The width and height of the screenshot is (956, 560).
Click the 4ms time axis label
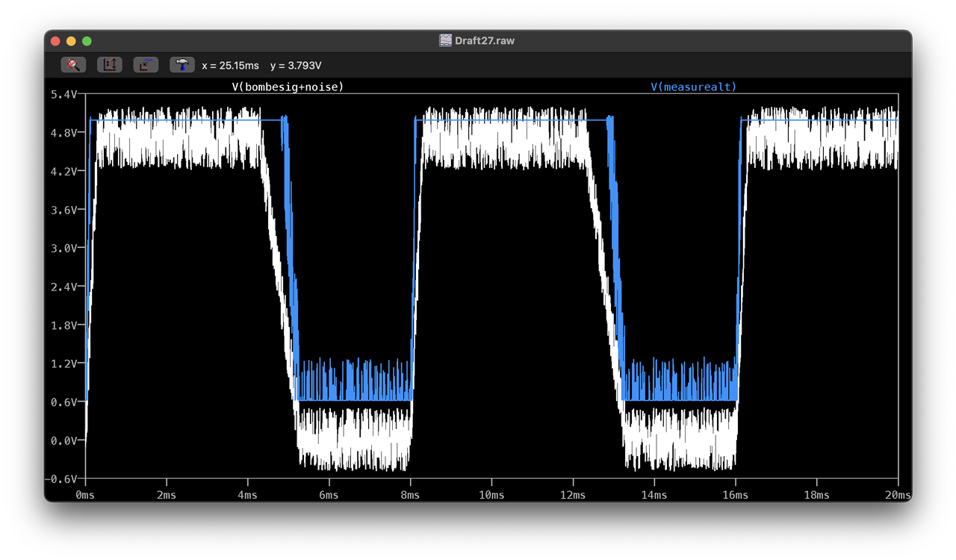pos(248,495)
